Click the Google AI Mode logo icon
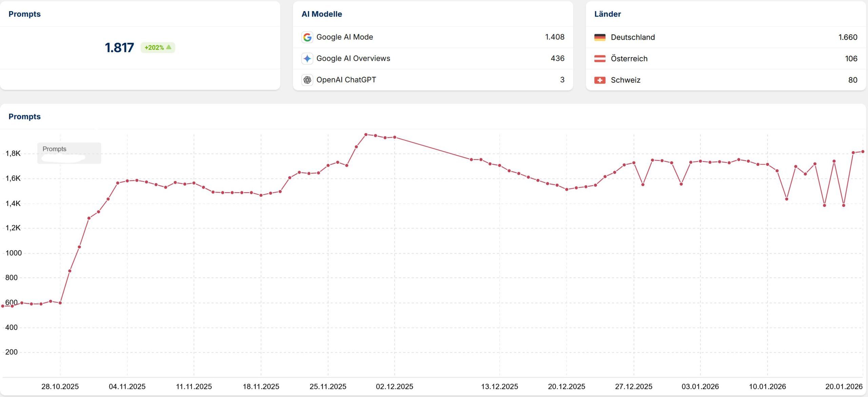The height and width of the screenshot is (397, 868). point(307,37)
